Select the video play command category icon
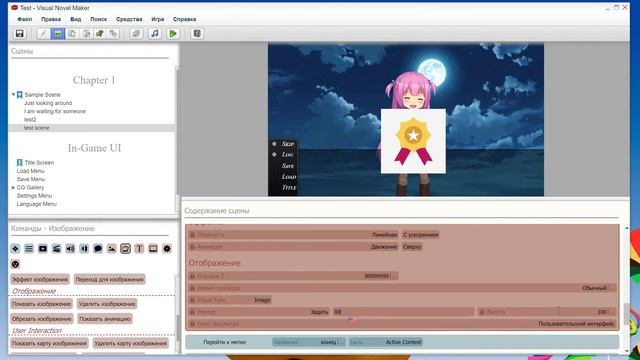 (43, 249)
